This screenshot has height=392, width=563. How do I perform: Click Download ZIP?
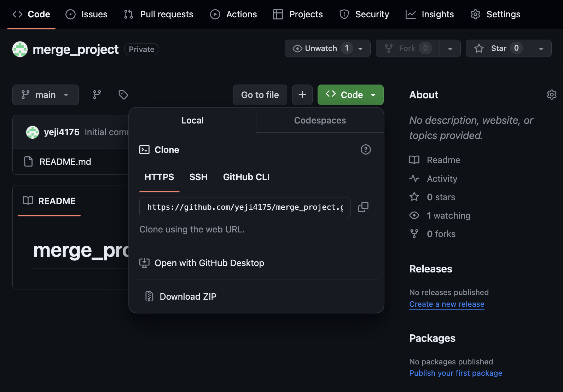188,296
